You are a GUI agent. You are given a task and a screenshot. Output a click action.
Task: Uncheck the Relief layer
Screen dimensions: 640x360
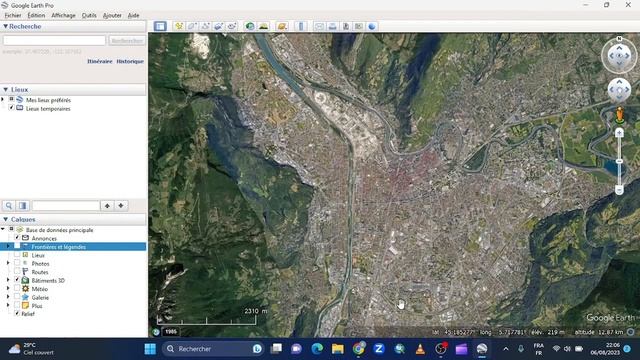point(17,313)
